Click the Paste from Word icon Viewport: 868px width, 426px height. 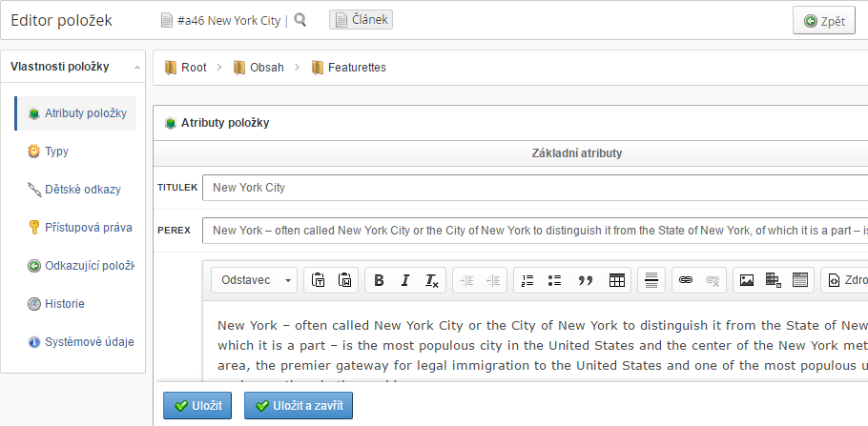coord(345,280)
